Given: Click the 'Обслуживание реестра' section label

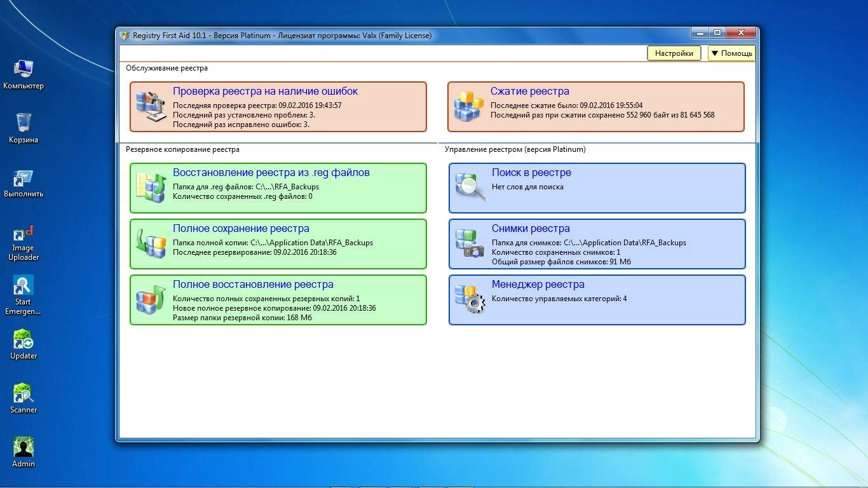Looking at the screenshot, I should pyautogui.click(x=166, y=68).
